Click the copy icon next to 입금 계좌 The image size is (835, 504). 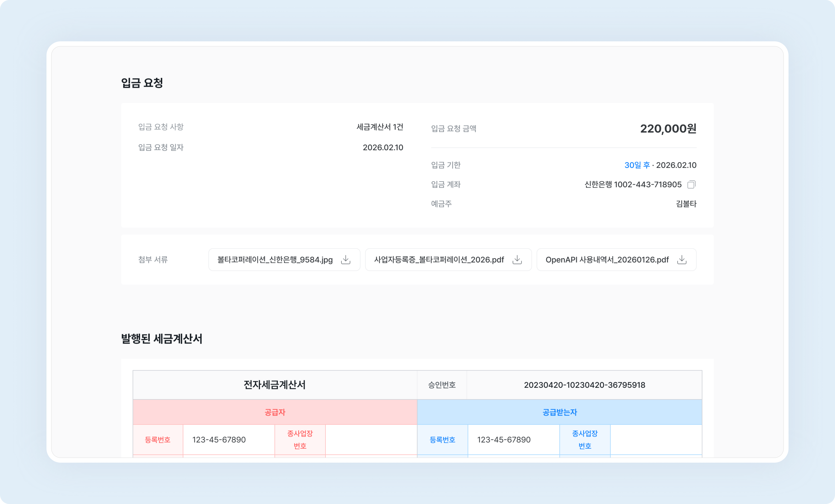691,185
